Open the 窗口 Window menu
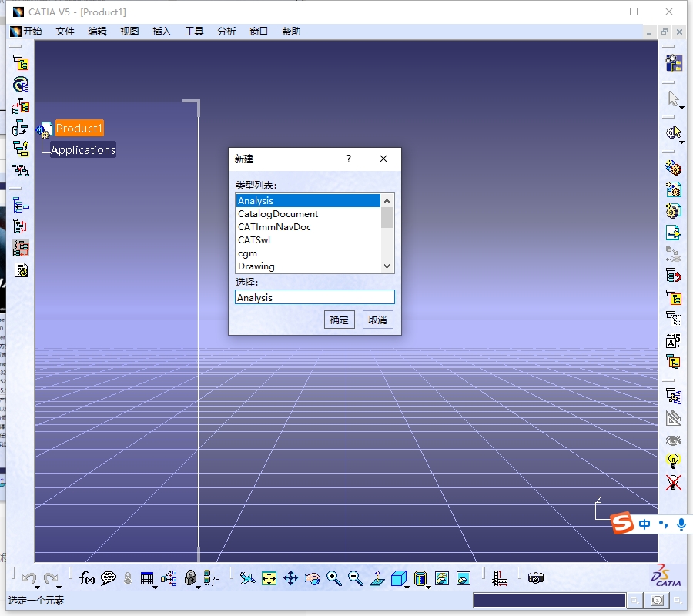 coord(259,32)
